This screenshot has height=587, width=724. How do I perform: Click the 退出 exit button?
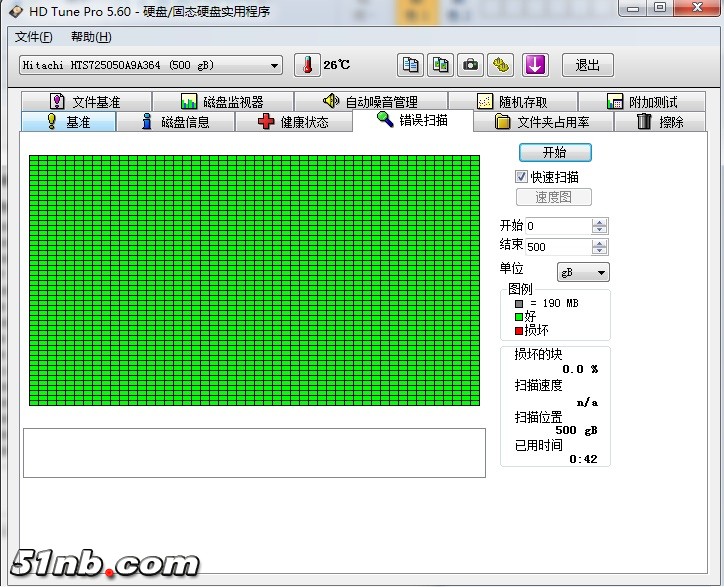pos(587,65)
